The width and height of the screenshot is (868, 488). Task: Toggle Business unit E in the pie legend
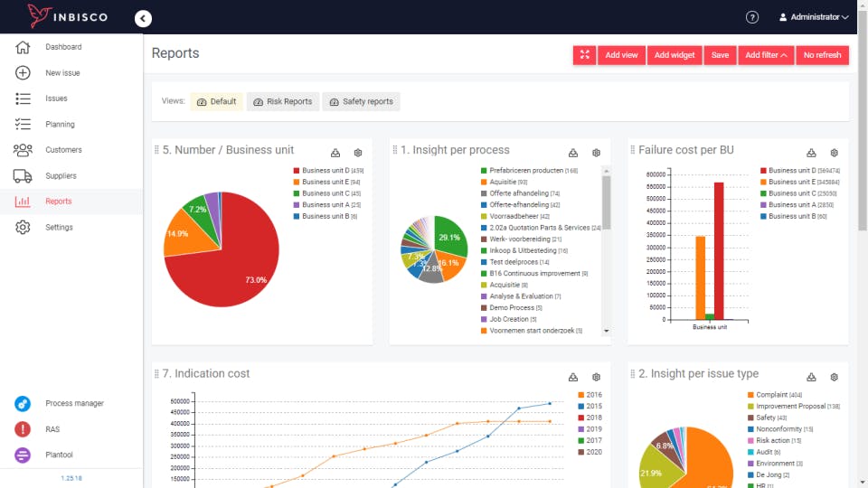click(x=326, y=182)
